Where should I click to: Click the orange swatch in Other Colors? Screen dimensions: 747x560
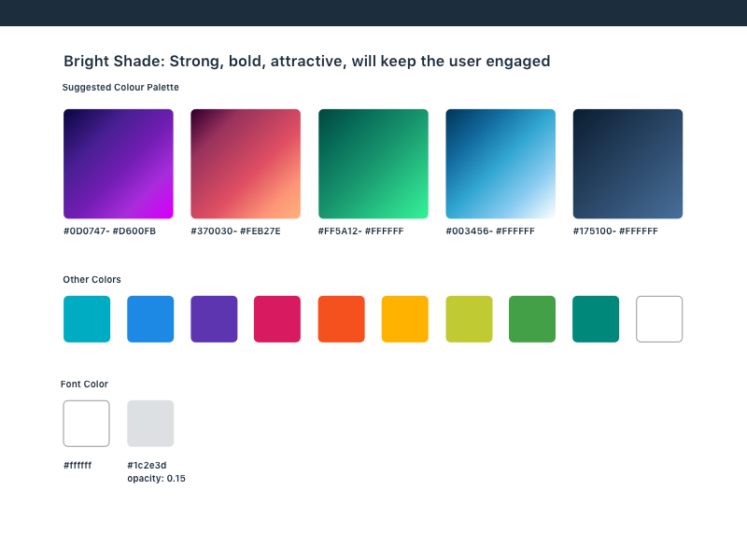[342, 319]
